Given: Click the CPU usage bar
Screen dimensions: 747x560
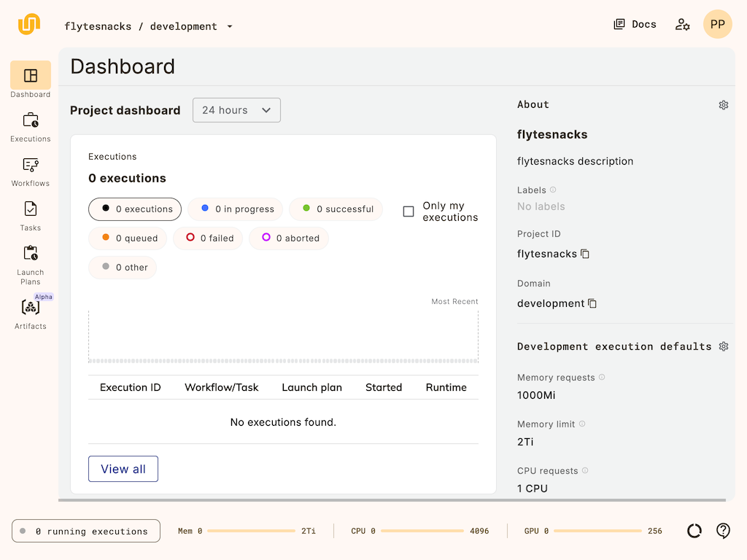Looking at the screenshot, I should coord(422,531).
